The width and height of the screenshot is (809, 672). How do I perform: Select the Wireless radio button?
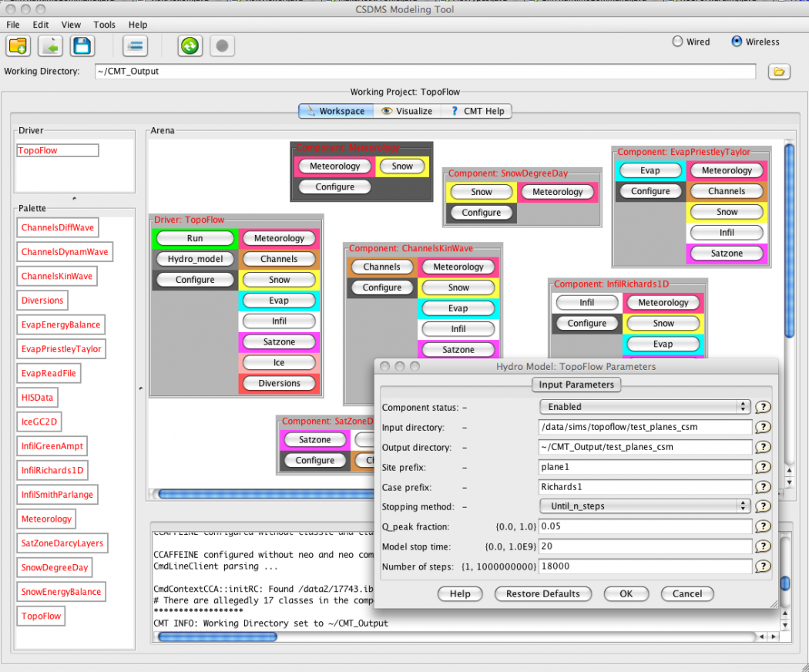[737, 42]
